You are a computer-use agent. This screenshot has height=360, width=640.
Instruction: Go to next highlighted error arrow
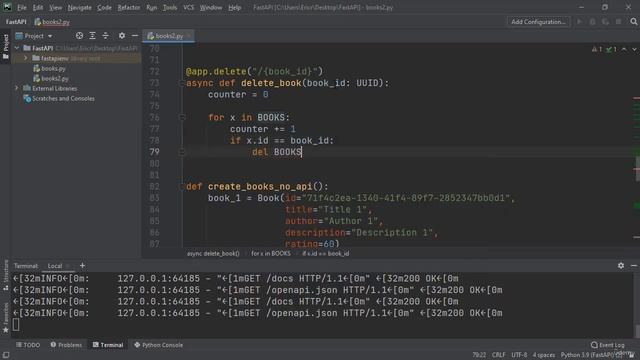pyautogui.click(x=634, y=49)
